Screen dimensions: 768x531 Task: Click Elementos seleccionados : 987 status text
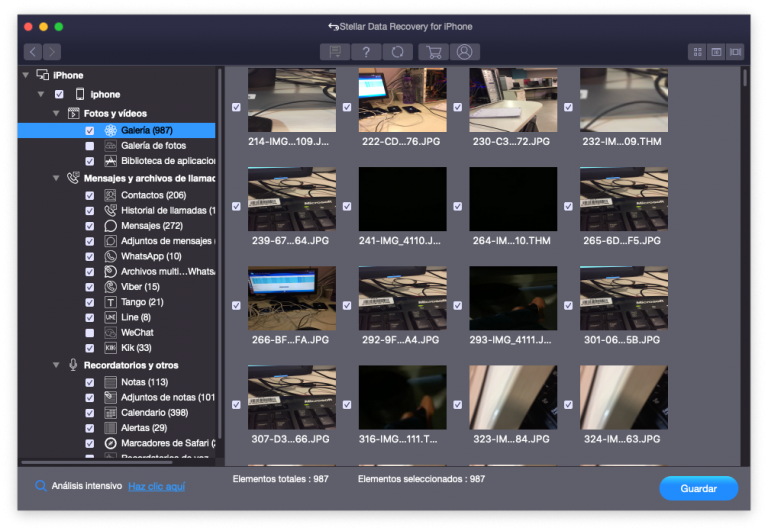(421, 479)
